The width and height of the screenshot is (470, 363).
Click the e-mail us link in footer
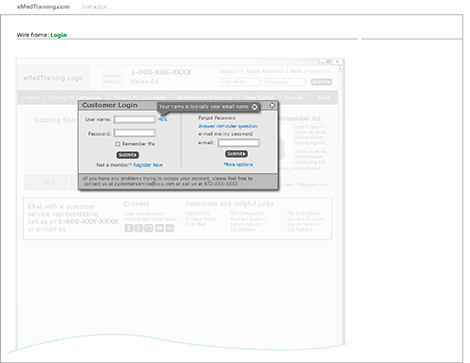point(51,229)
